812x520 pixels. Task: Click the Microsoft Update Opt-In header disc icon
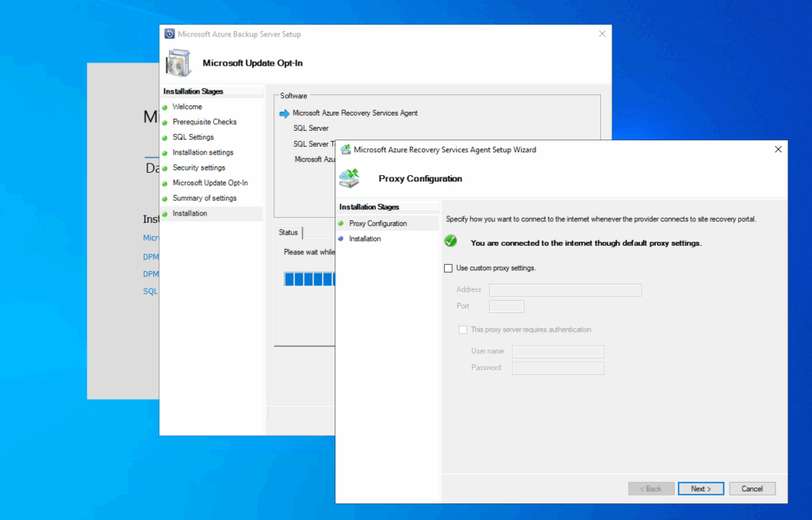click(178, 63)
